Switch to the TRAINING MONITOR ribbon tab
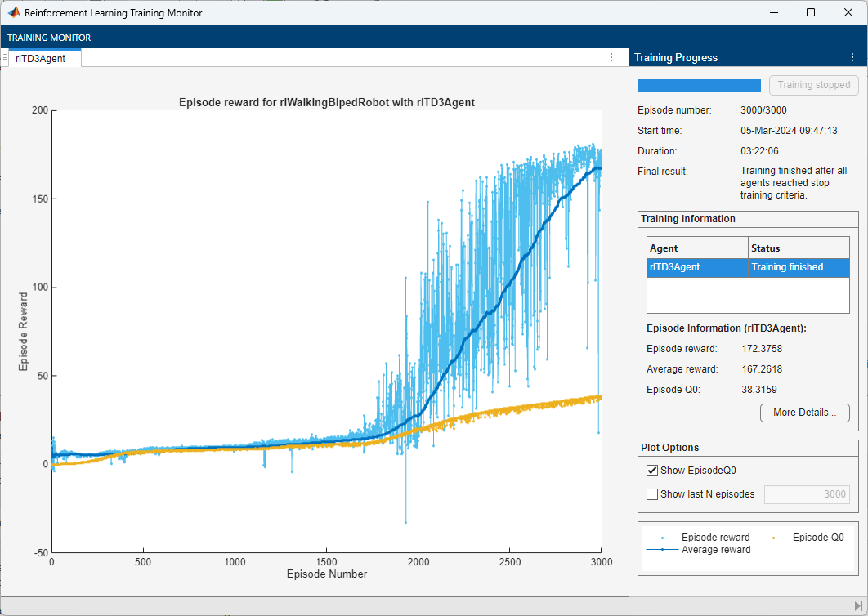The width and height of the screenshot is (868, 616). [x=49, y=38]
